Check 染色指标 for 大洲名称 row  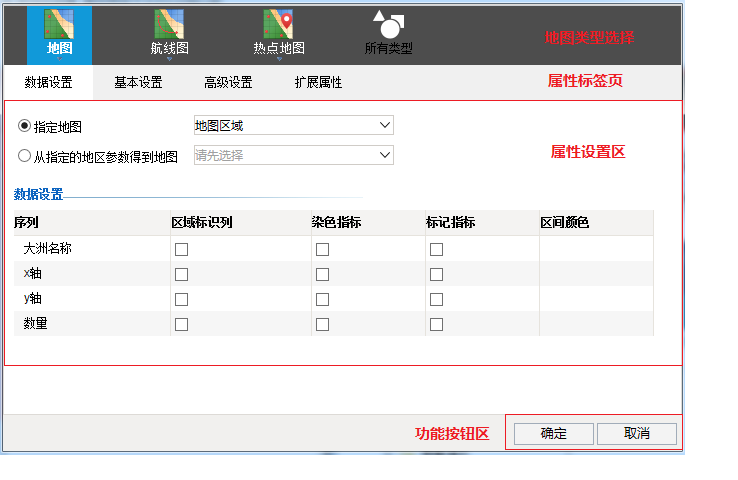click(322, 249)
